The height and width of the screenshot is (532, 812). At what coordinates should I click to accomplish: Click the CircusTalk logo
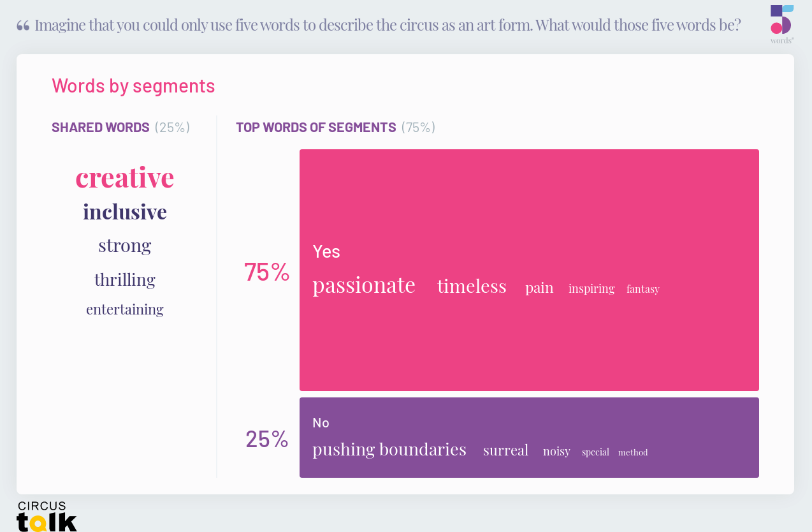pyautogui.click(x=47, y=516)
